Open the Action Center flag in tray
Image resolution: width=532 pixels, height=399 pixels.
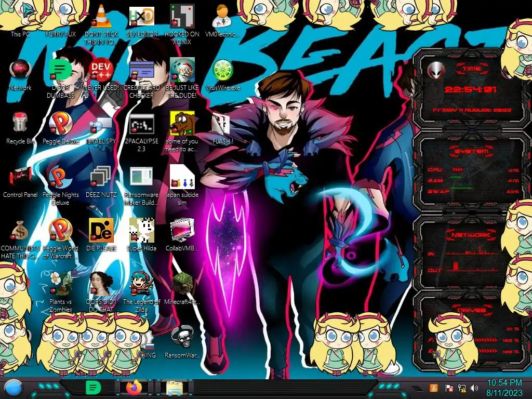[449, 388]
